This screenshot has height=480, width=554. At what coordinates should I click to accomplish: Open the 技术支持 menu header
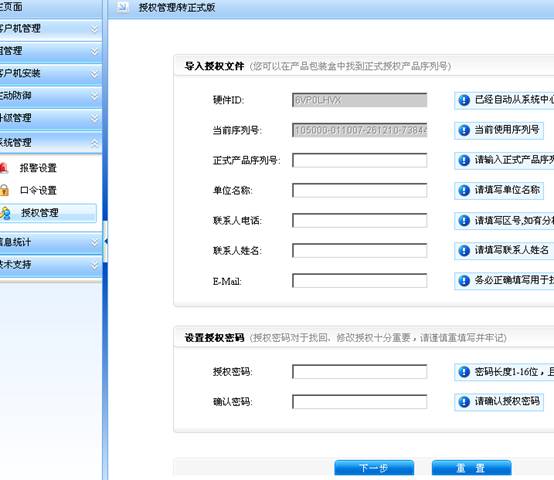coord(51,265)
